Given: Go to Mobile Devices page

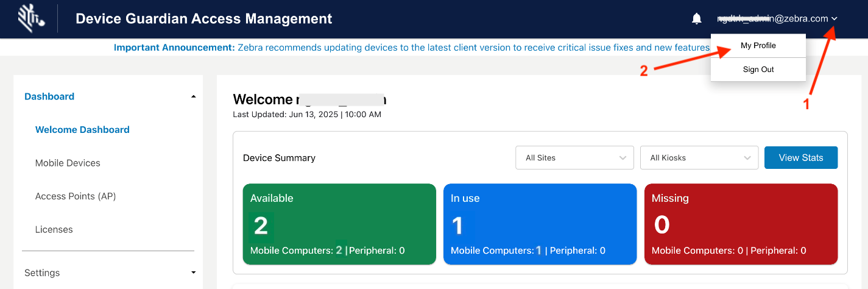Looking at the screenshot, I should pos(68,163).
